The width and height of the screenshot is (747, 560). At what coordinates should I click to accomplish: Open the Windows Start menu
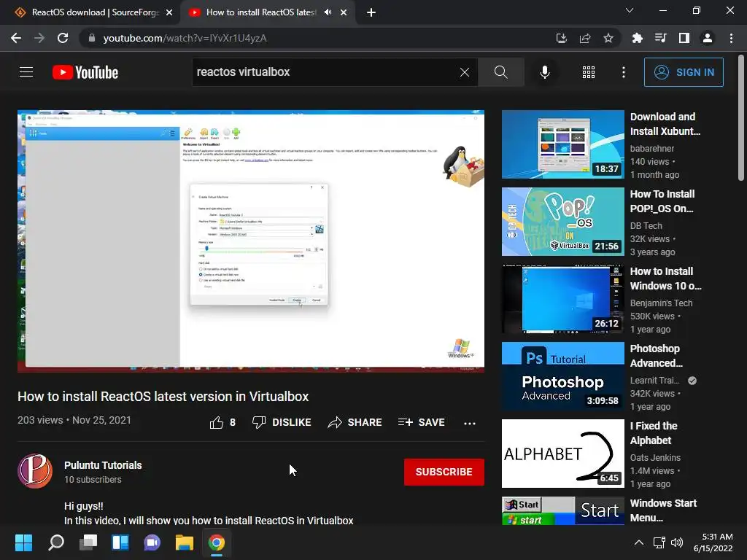tap(23, 542)
